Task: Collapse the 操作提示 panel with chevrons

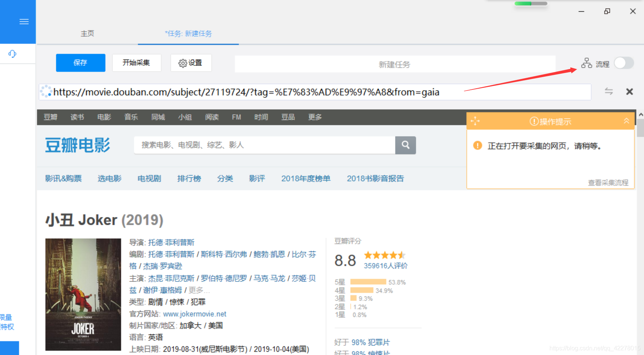Action: click(626, 121)
